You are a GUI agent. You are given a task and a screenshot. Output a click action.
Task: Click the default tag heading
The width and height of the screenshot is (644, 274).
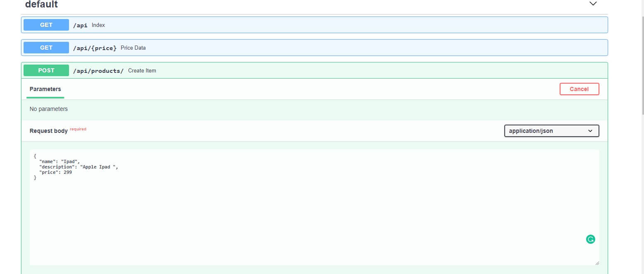pos(41,5)
